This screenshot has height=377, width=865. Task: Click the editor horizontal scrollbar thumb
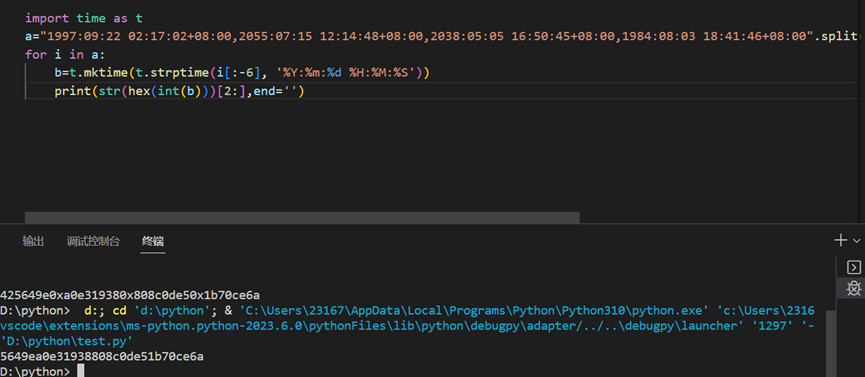click(x=302, y=217)
